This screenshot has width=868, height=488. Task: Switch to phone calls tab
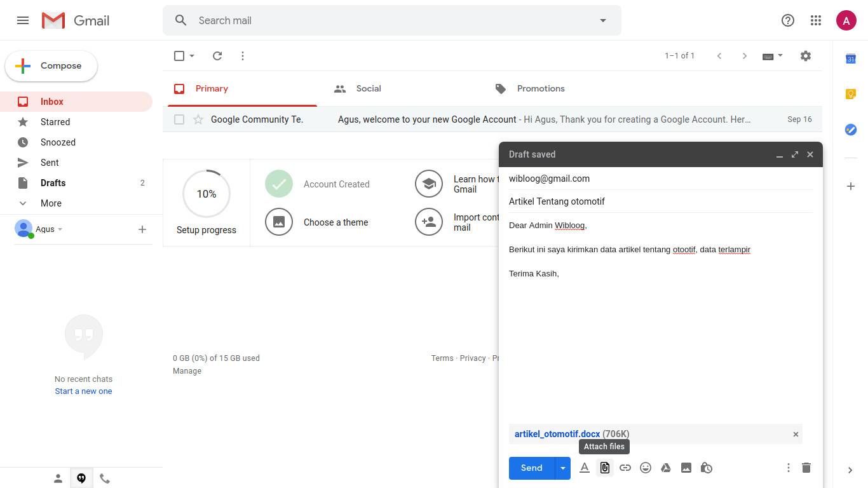click(105, 478)
